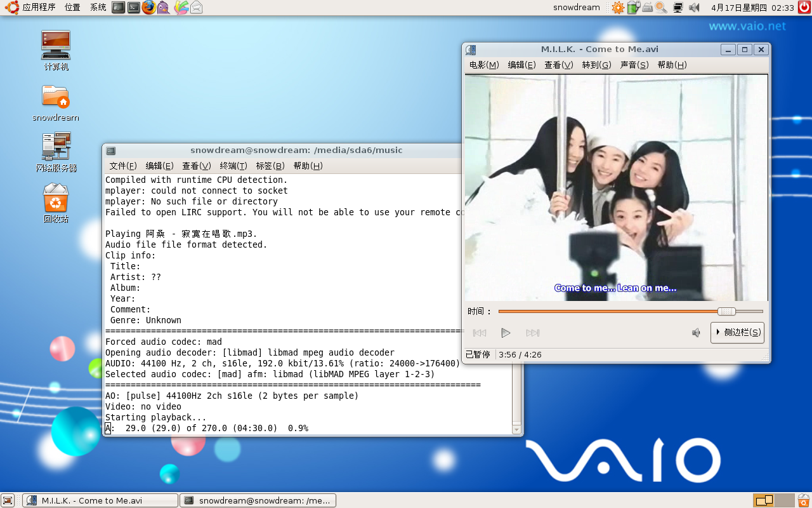Click the keyboard input method tray icon
This screenshot has width=812, height=508.
(647, 8)
